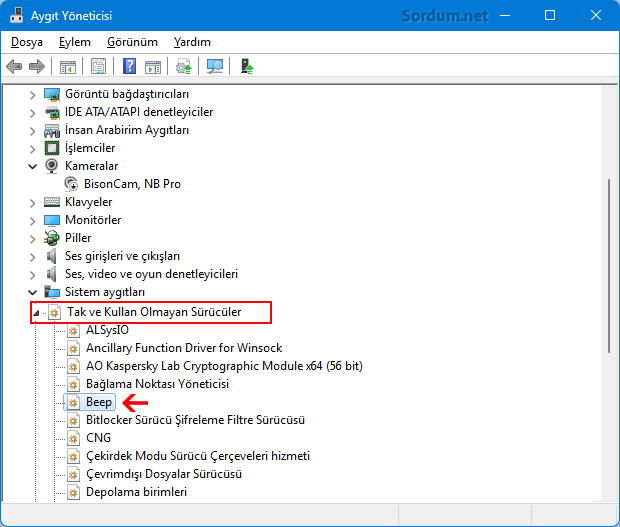620x527 pixels.
Task: Expand the Monitörler node
Action: coord(32,221)
